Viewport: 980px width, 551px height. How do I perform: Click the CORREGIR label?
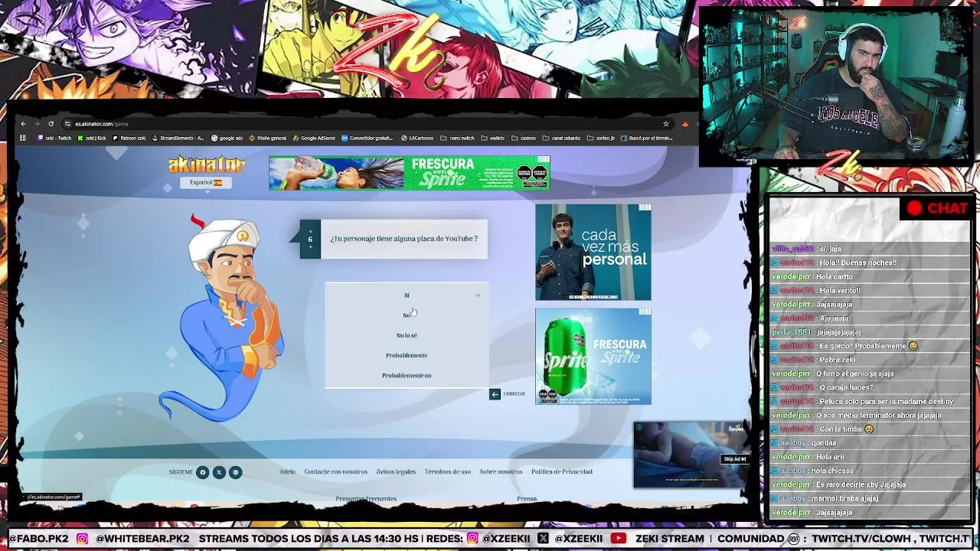514,394
